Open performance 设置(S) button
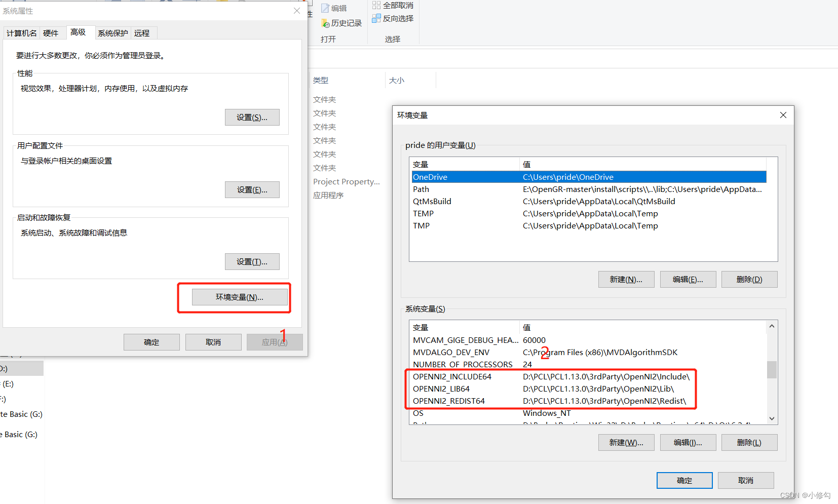838x504 pixels. point(252,117)
